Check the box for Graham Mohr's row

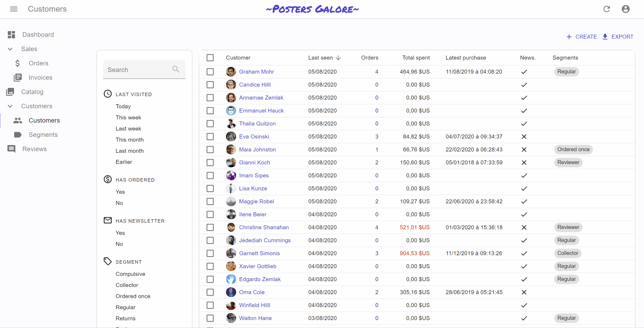click(210, 72)
